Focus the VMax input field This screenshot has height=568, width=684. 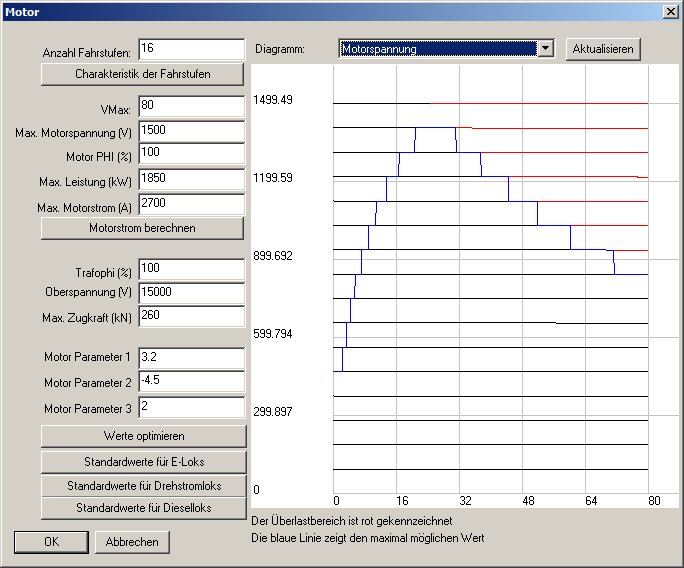click(x=192, y=106)
